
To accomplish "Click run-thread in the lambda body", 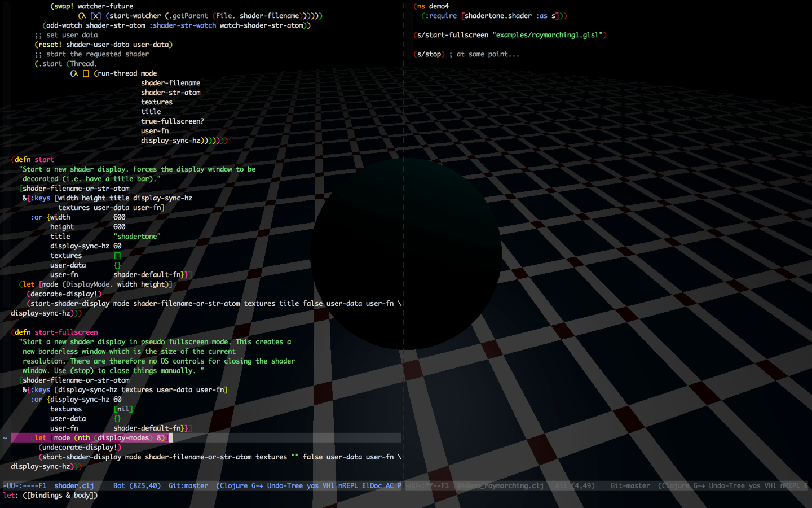I will click(117, 73).
